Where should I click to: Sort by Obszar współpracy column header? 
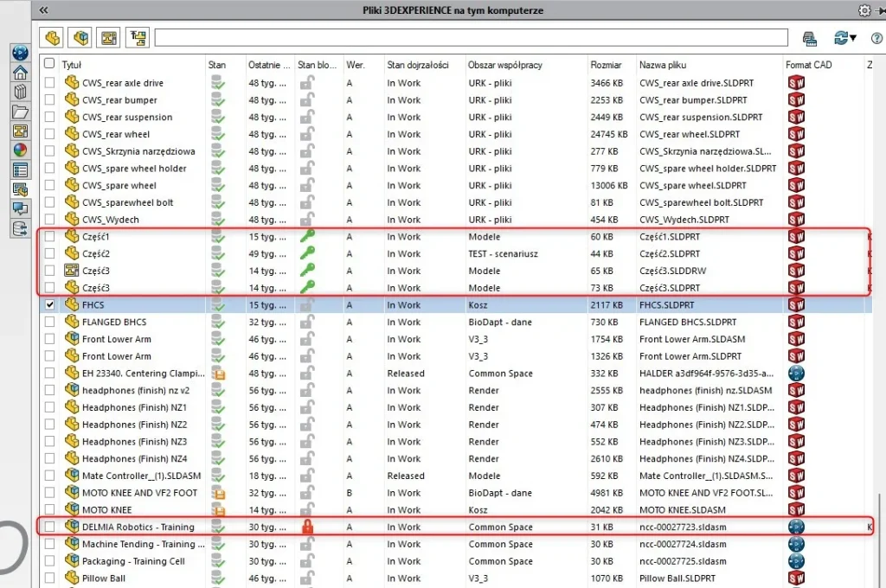(504, 65)
